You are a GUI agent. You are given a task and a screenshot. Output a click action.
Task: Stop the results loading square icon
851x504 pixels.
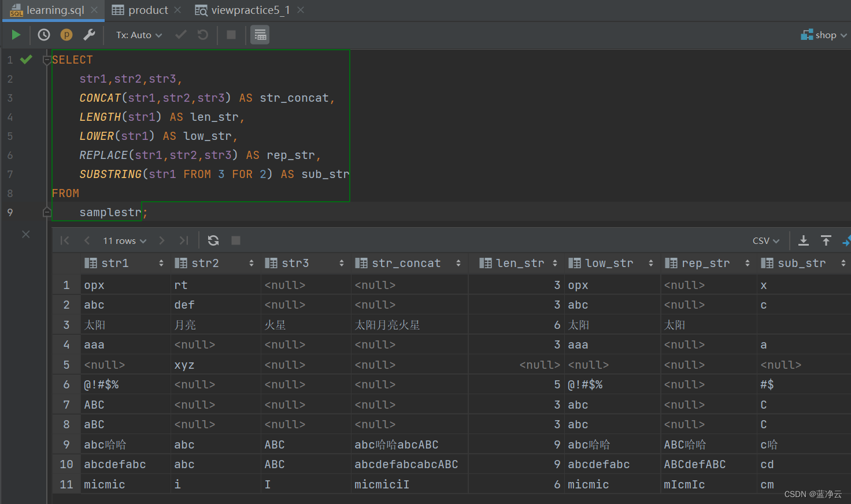(236, 240)
